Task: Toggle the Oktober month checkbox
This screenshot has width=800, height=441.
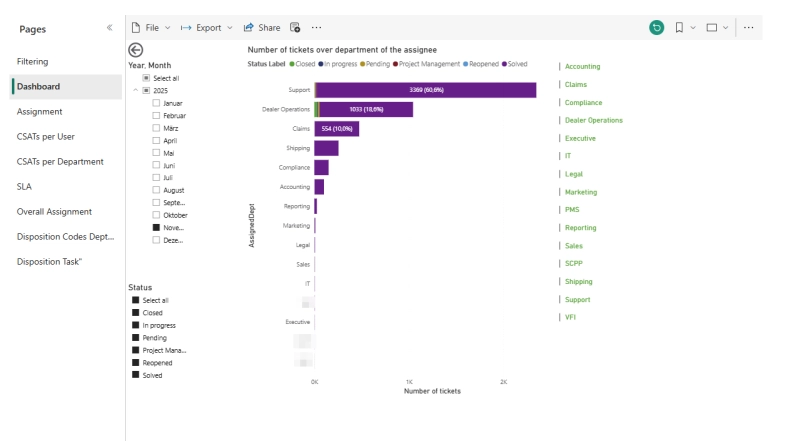Action: (x=156, y=215)
